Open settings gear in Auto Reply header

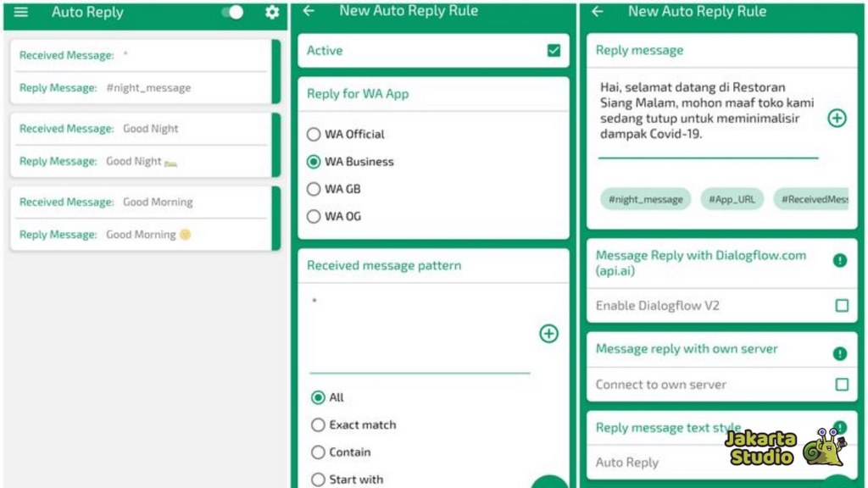point(272,12)
